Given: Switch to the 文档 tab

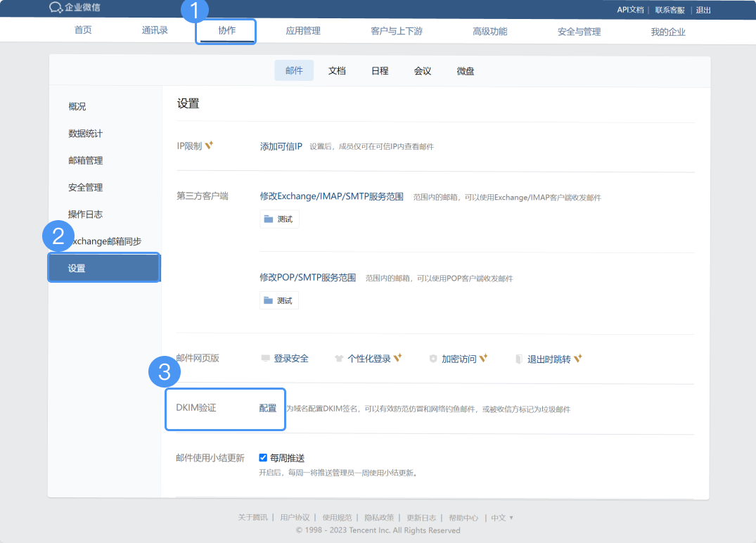Looking at the screenshot, I should [x=337, y=71].
